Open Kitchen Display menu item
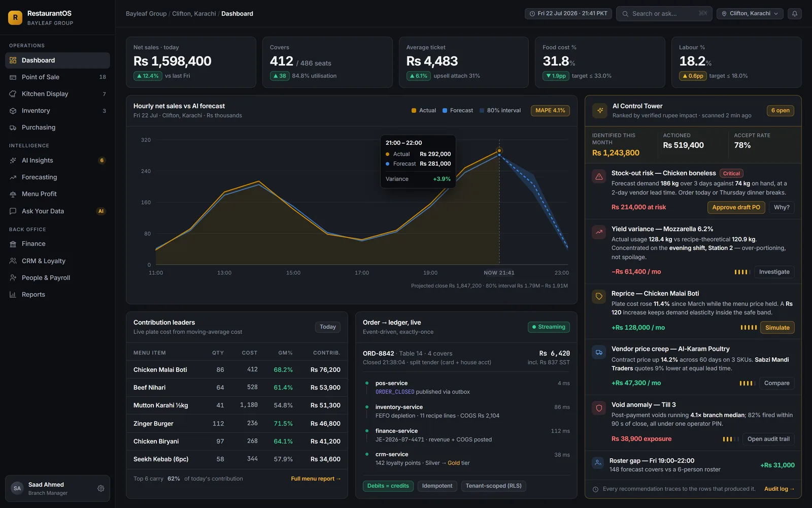Screen dimensions: 812x508 (x=57, y=94)
